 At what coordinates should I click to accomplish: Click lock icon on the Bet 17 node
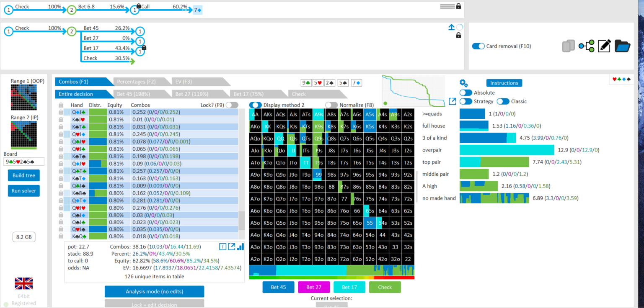144,48
